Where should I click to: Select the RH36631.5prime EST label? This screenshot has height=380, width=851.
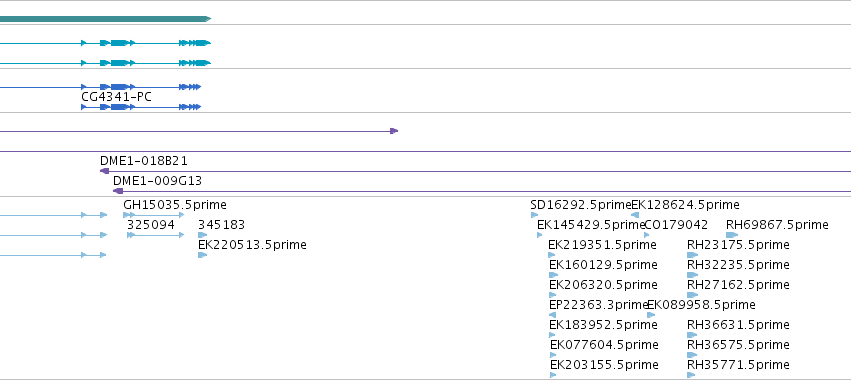738,325
